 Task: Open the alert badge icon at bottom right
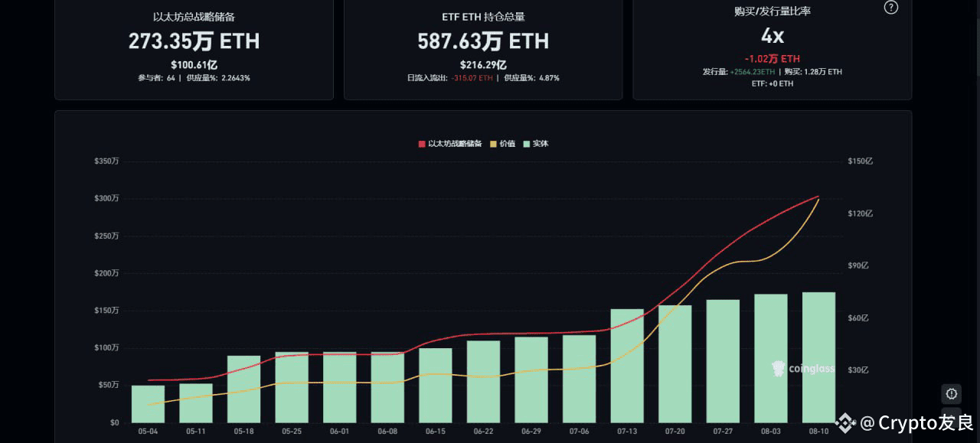[x=951, y=394]
